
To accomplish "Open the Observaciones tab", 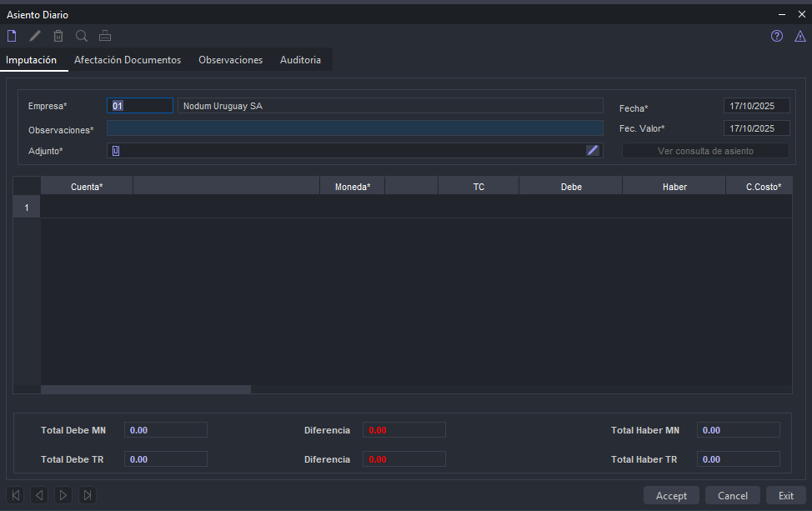I will point(230,60).
